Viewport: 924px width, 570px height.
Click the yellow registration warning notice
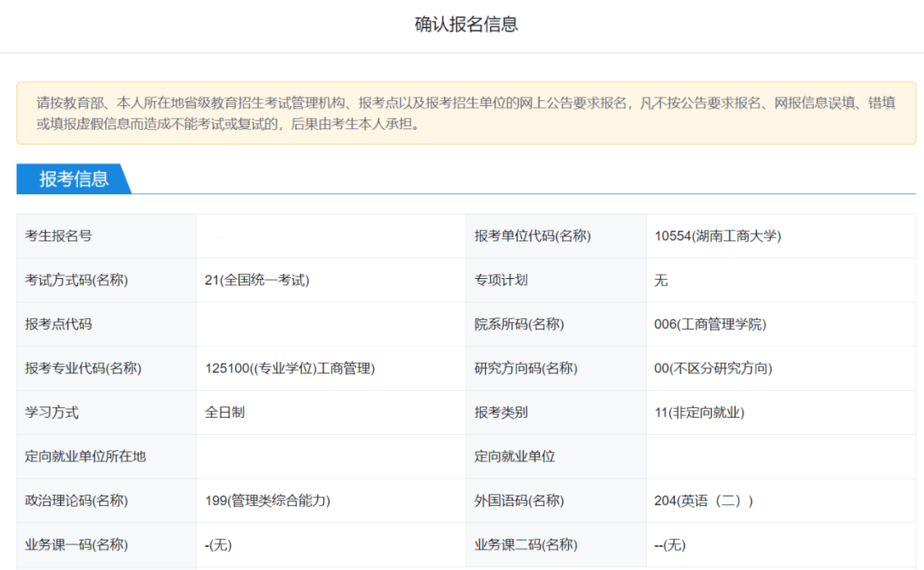point(465,113)
